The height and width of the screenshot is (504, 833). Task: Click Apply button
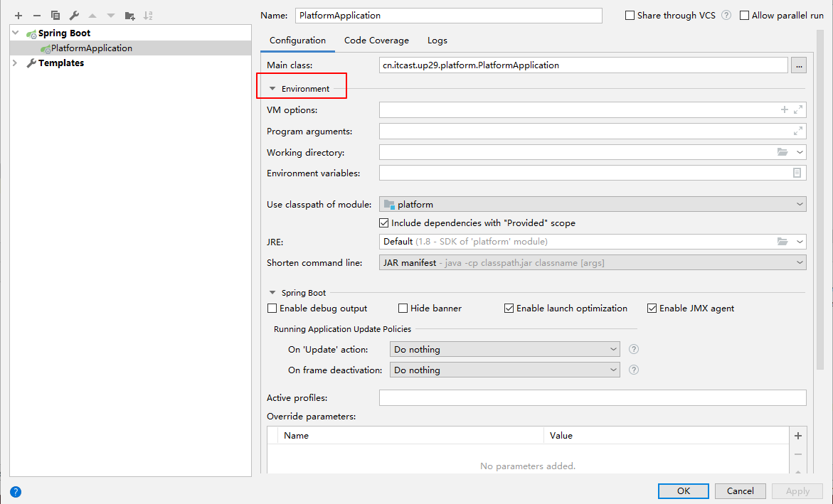pyautogui.click(x=797, y=490)
